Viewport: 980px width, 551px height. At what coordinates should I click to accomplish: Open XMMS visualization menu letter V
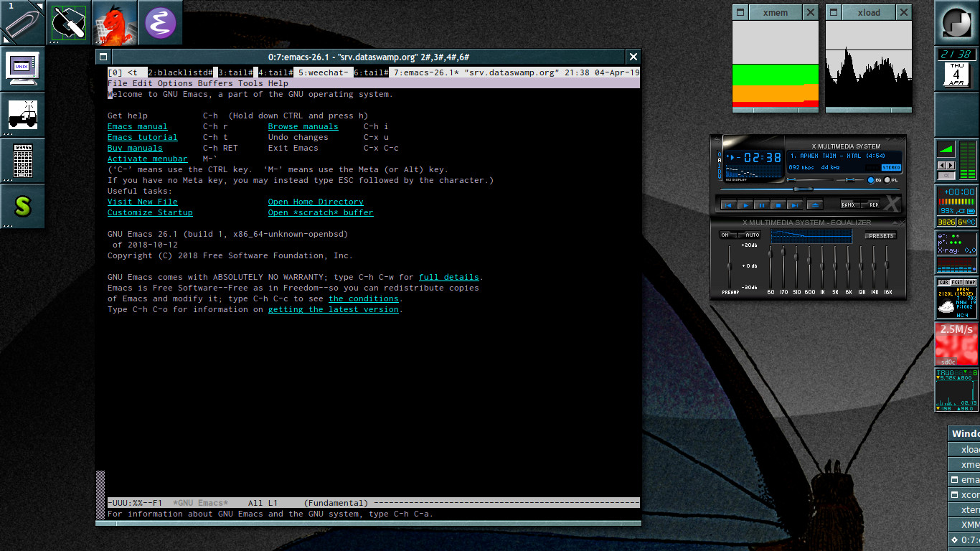[x=720, y=176]
